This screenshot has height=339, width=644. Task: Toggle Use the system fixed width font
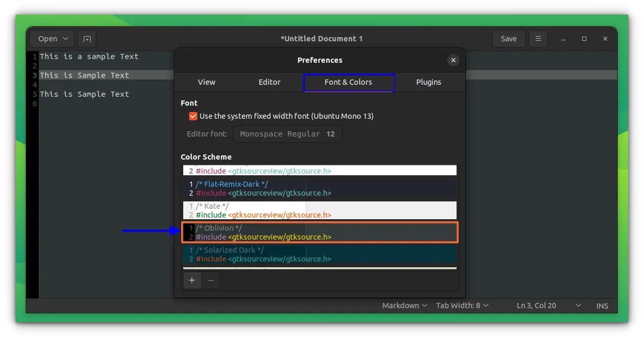pyautogui.click(x=193, y=116)
